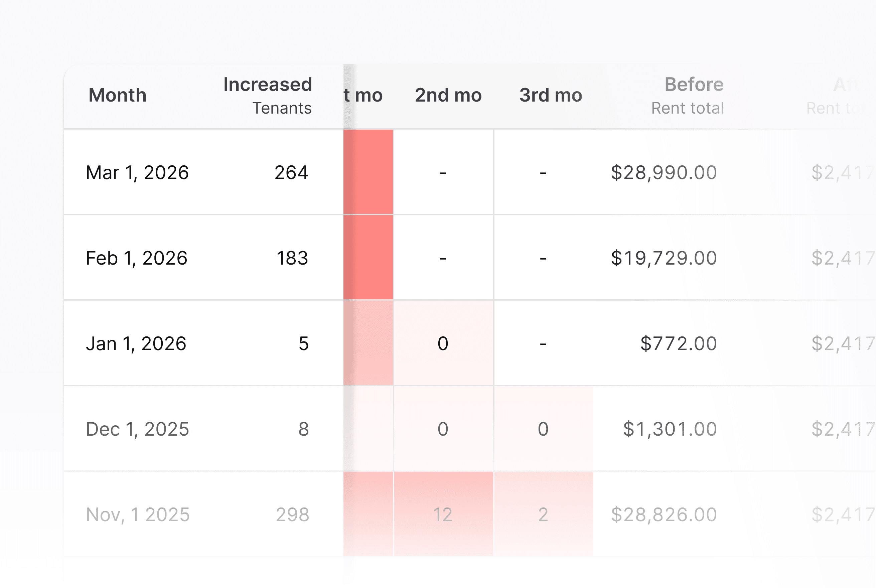Viewport: 876px width, 588px height.
Task: Click the red first-month cell for Mar 2026
Action: pos(368,172)
